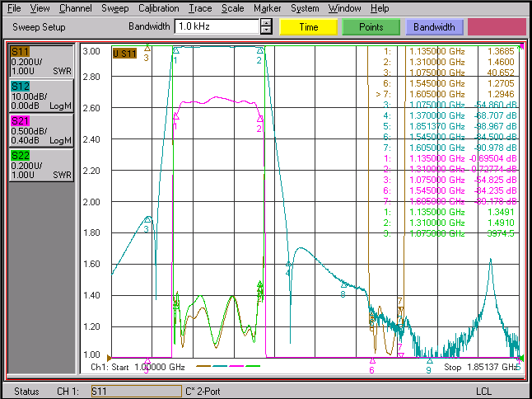This screenshot has width=532, height=399.
Task: Open the File menu
Action: (x=14, y=8)
